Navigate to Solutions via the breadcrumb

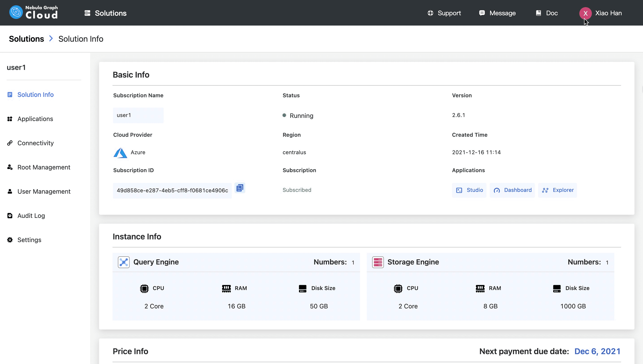(x=26, y=39)
